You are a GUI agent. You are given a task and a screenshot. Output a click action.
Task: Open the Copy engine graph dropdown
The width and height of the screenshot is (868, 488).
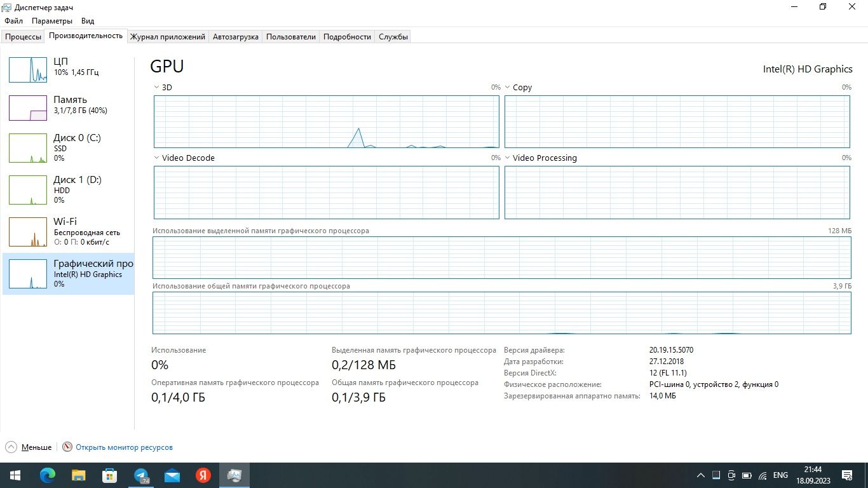[508, 88]
